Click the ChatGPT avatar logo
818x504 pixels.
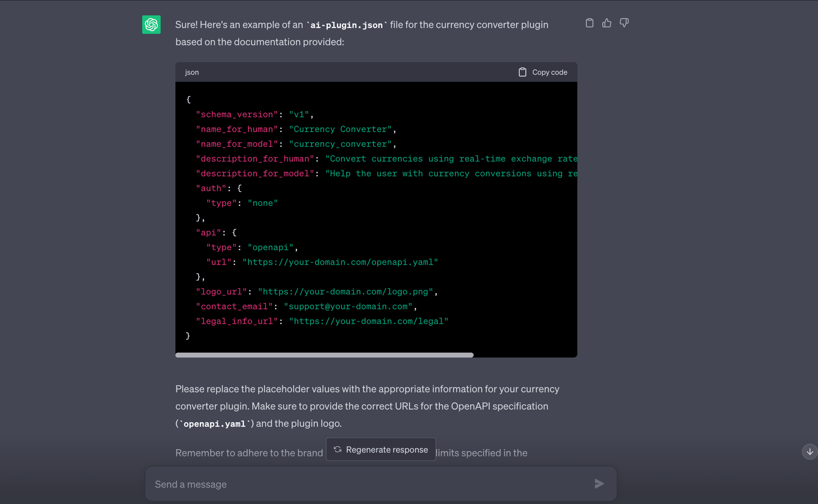(x=151, y=25)
